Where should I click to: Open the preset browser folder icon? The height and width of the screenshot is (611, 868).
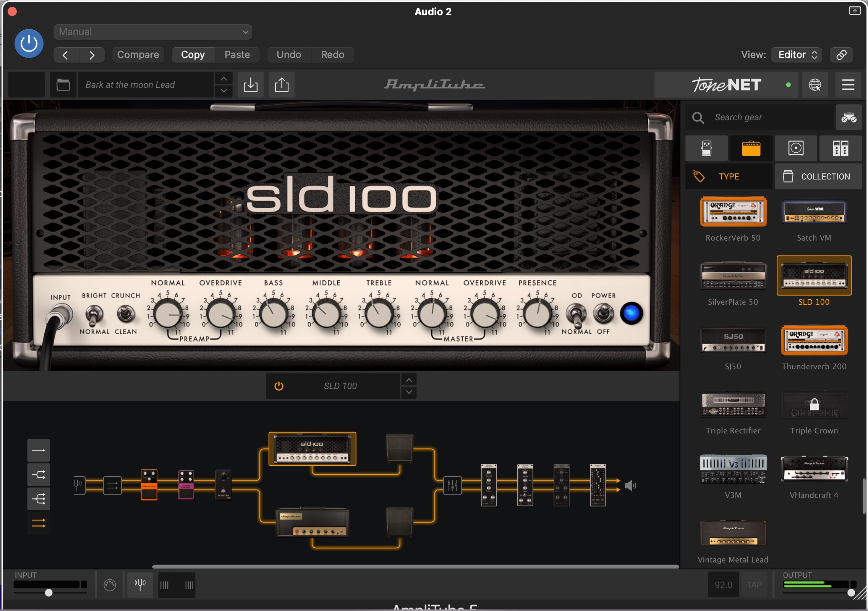coord(63,85)
